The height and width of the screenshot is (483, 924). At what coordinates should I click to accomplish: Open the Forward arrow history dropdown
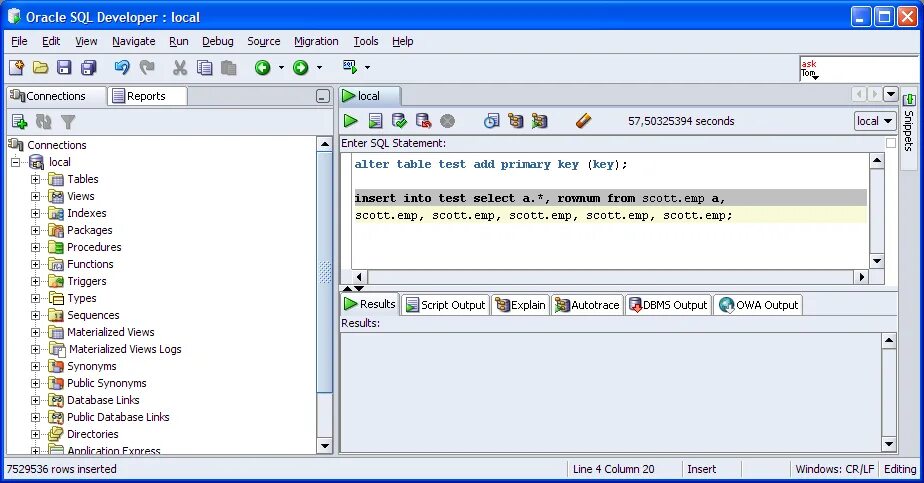[x=319, y=68]
